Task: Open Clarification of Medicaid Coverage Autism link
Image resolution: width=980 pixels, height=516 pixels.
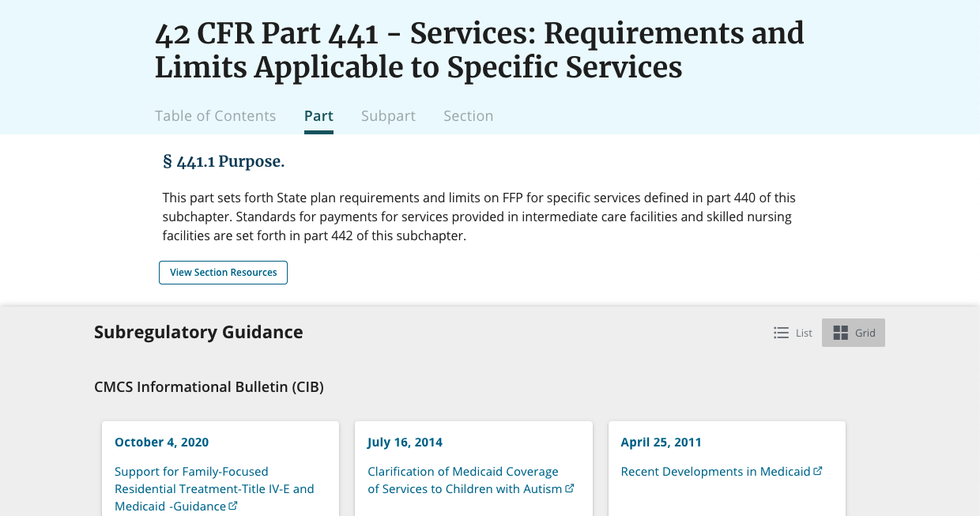Action: pos(470,480)
